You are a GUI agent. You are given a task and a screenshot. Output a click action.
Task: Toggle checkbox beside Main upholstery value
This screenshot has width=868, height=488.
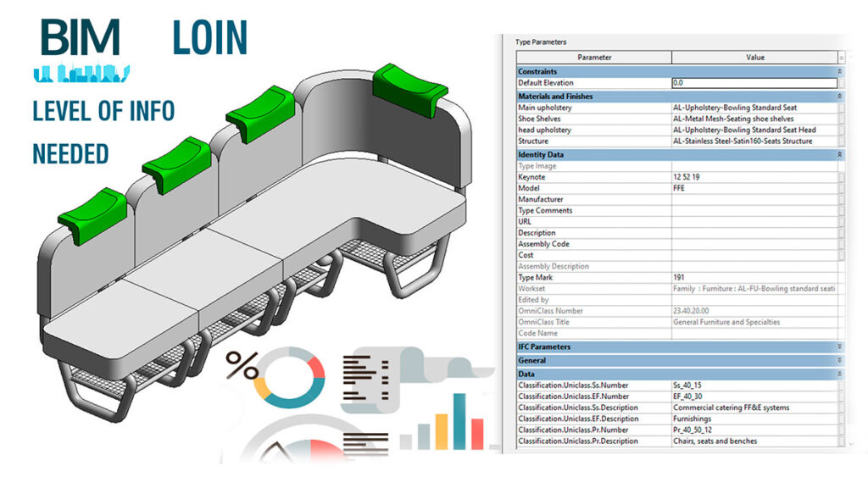pyautogui.click(x=841, y=108)
